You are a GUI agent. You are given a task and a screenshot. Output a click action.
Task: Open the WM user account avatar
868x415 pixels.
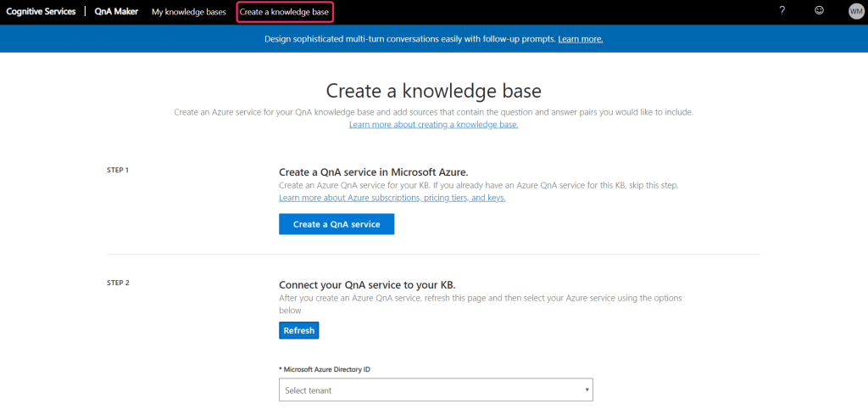[x=855, y=11]
